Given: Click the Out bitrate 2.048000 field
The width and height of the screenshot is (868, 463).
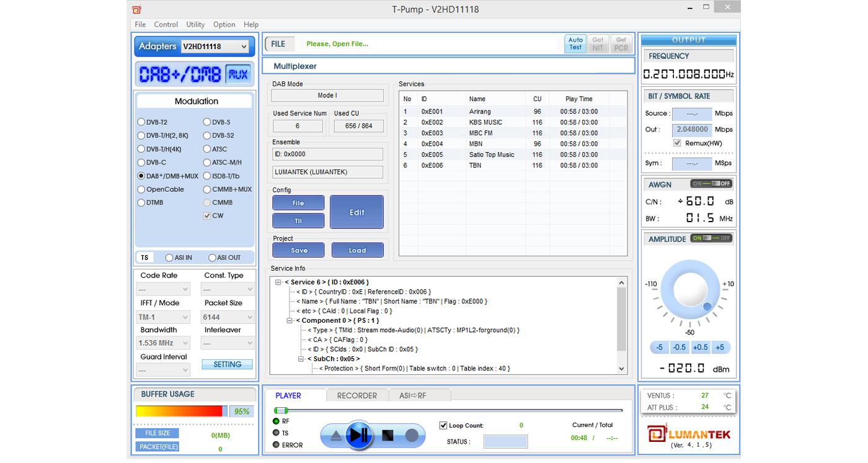Looking at the screenshot, I should [x=692, y=130].
